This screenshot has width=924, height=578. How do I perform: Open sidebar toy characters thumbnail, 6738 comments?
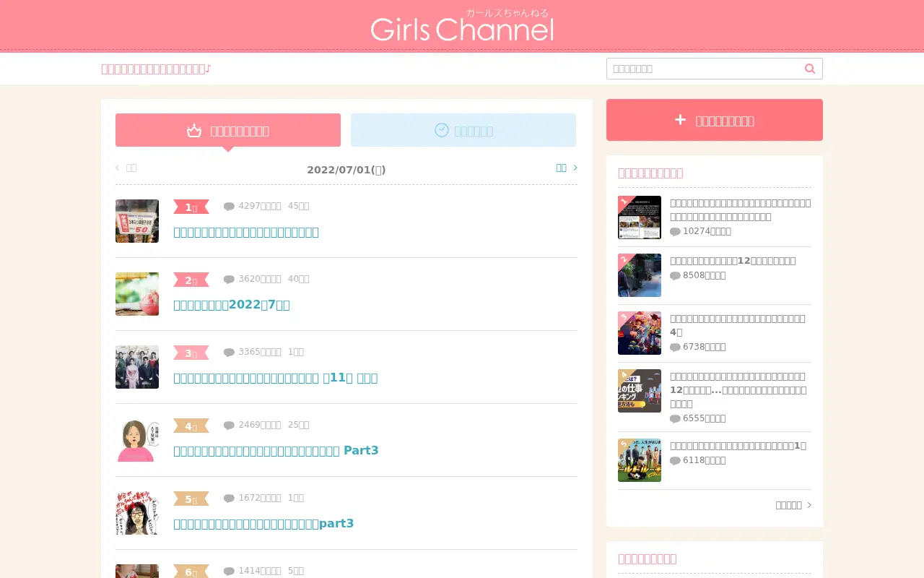[x=640, y=333]
